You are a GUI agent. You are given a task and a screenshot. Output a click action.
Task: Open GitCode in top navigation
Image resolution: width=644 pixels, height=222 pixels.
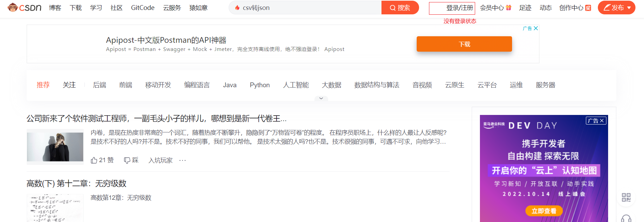143,8
